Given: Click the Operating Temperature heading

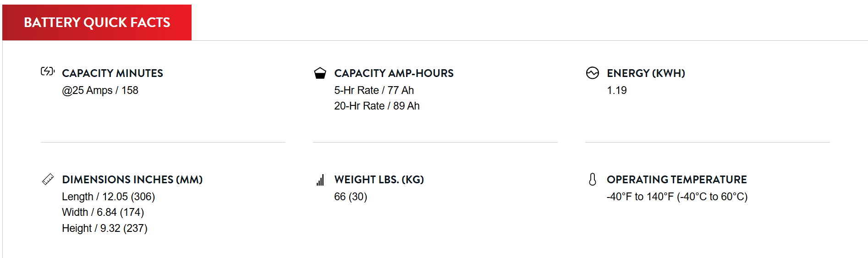Looking at the screenshot, I should (677, 180).
